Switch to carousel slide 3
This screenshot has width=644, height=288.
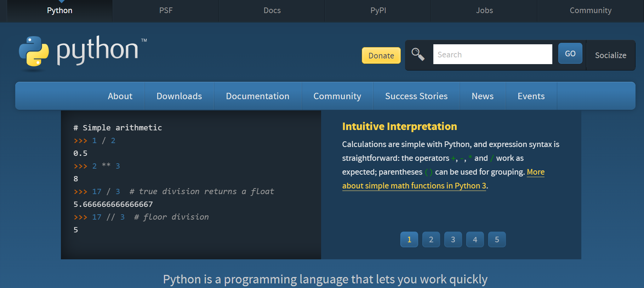point(453,239)
